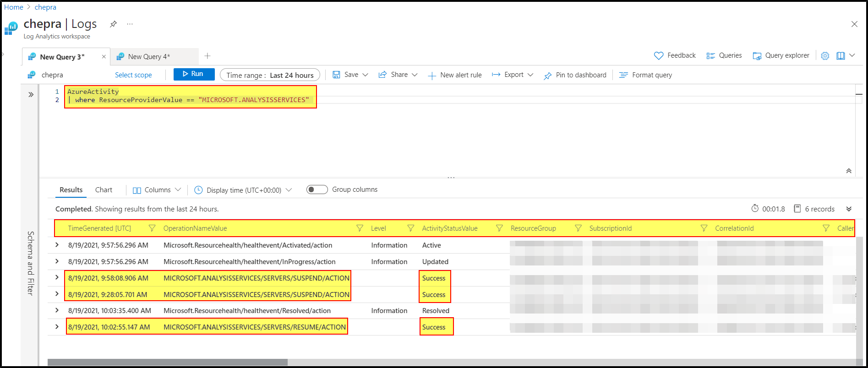Switch to the Chart tab
This screenshot has width=868, height=368.
pyautogui.click(x=104, y=190)
